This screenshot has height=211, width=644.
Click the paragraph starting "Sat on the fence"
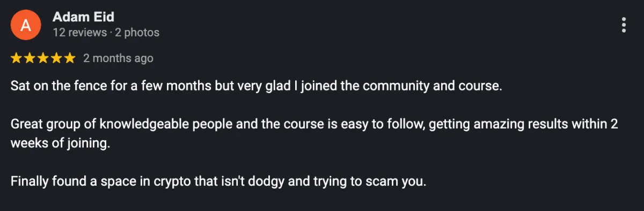(257, 86)
